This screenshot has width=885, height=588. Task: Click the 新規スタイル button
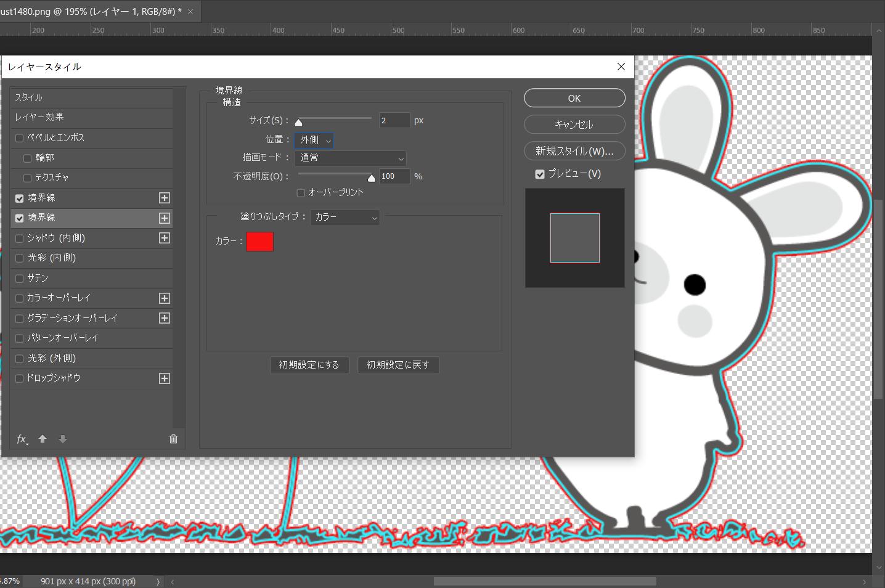574,151
